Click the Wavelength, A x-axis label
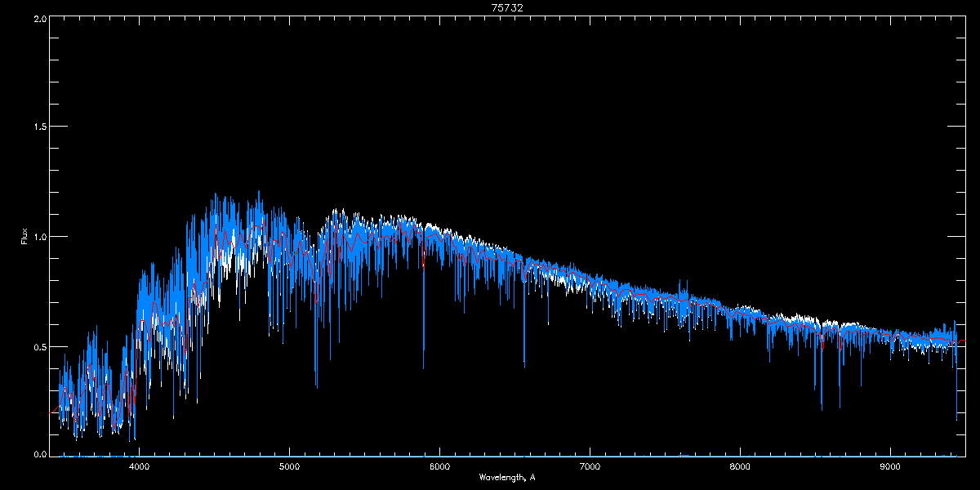The image size is (980, 490). (x=507, y=477)
